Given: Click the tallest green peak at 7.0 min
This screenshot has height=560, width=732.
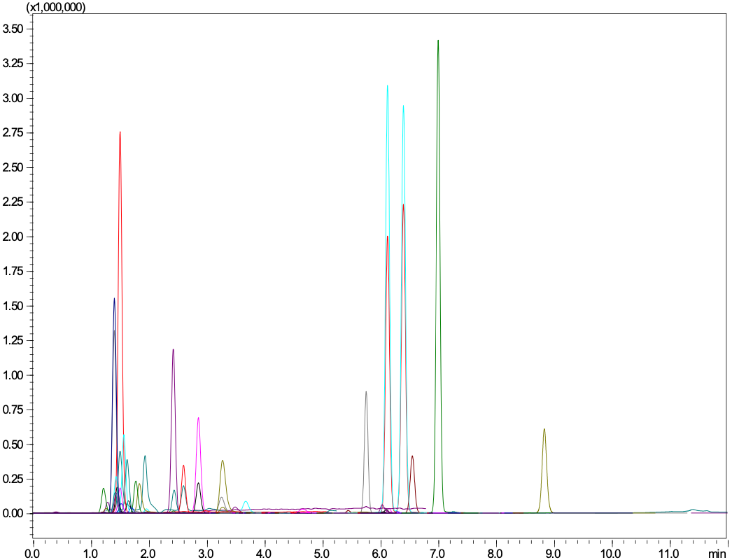Looking at the screenshot, I should 438,42.
